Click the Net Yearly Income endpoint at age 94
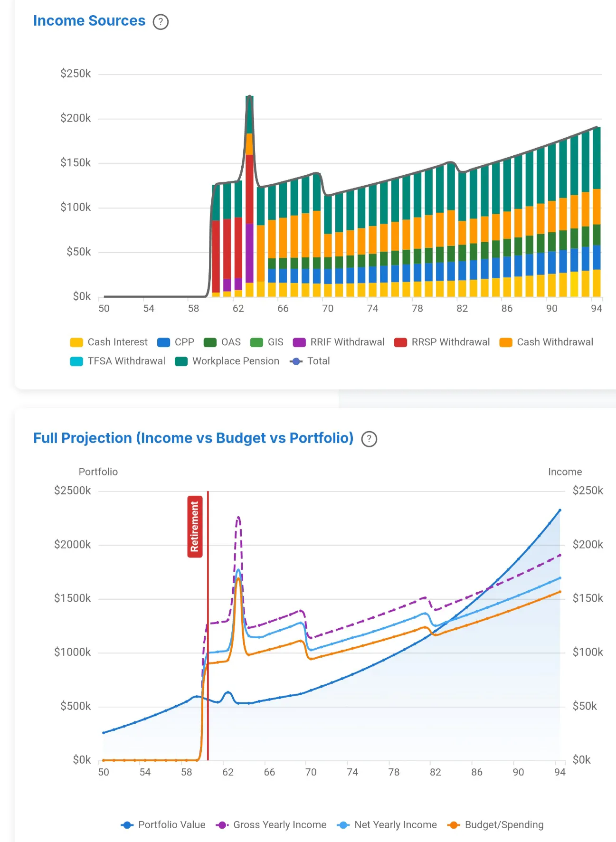 (560, 578)
